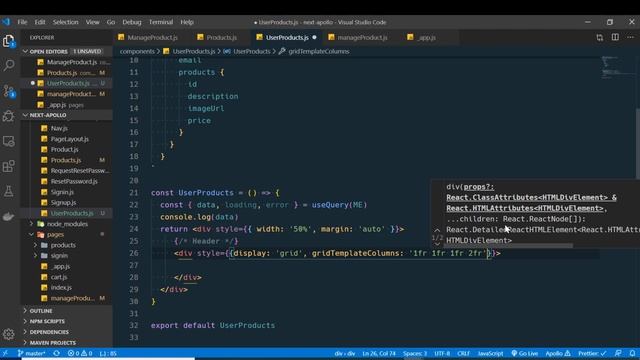
Task: Change JavaScript language mode in status bar
Action: 490,353
